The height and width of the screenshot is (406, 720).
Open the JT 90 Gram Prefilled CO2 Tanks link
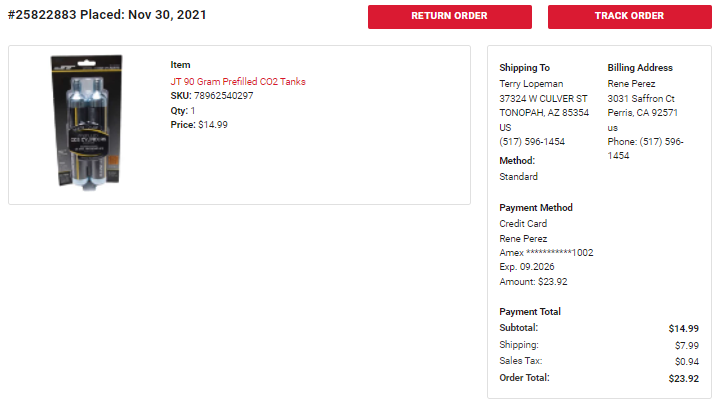click(238, 82)
